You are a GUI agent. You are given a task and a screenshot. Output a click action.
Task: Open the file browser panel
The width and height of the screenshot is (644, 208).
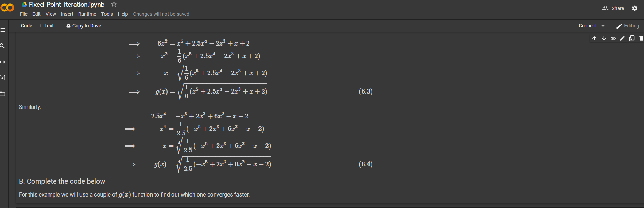point(3,94)
